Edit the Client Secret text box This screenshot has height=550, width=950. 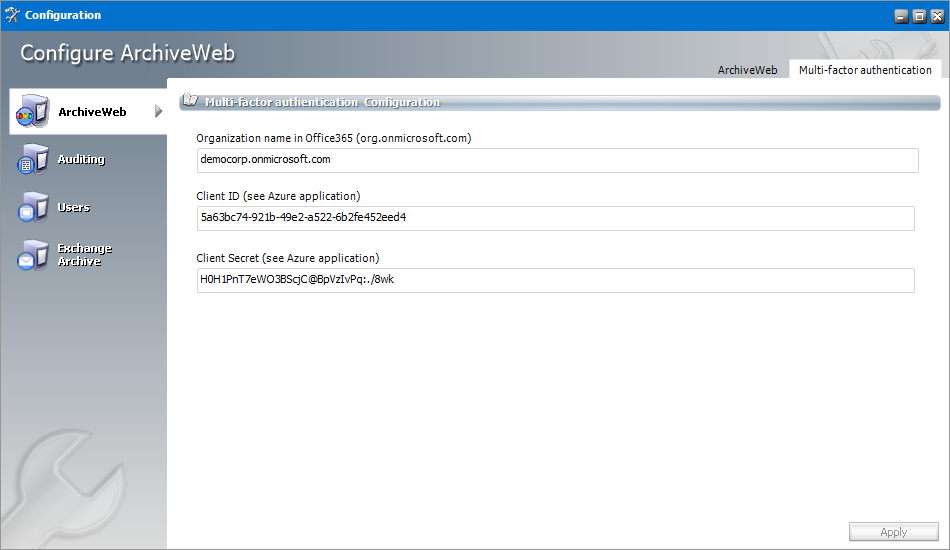pyautogui.click(x=555, y=280)
